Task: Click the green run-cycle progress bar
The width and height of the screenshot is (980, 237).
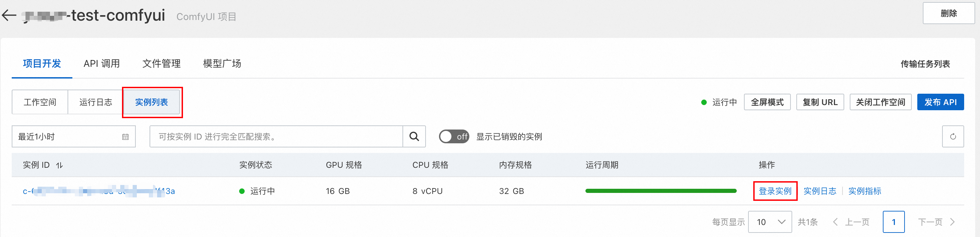Action: pyautogui.click(x=661, y=191)
